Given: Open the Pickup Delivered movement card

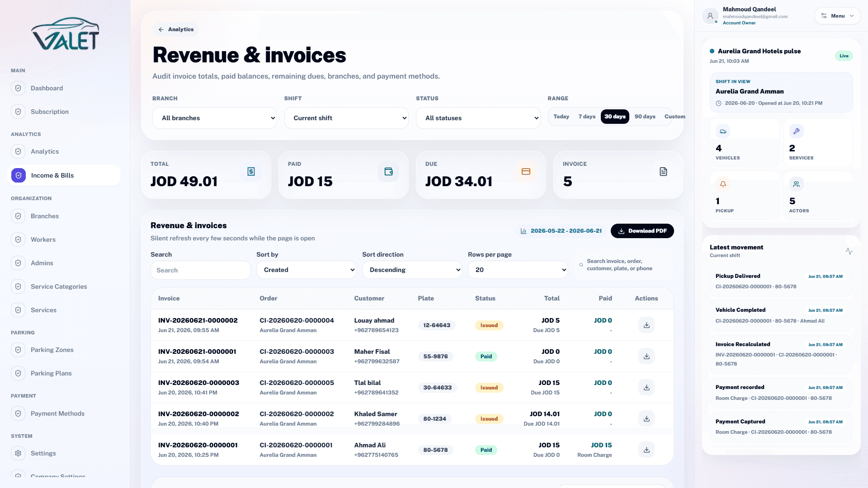Looking at the screenshot, I should tap(781, 281).
